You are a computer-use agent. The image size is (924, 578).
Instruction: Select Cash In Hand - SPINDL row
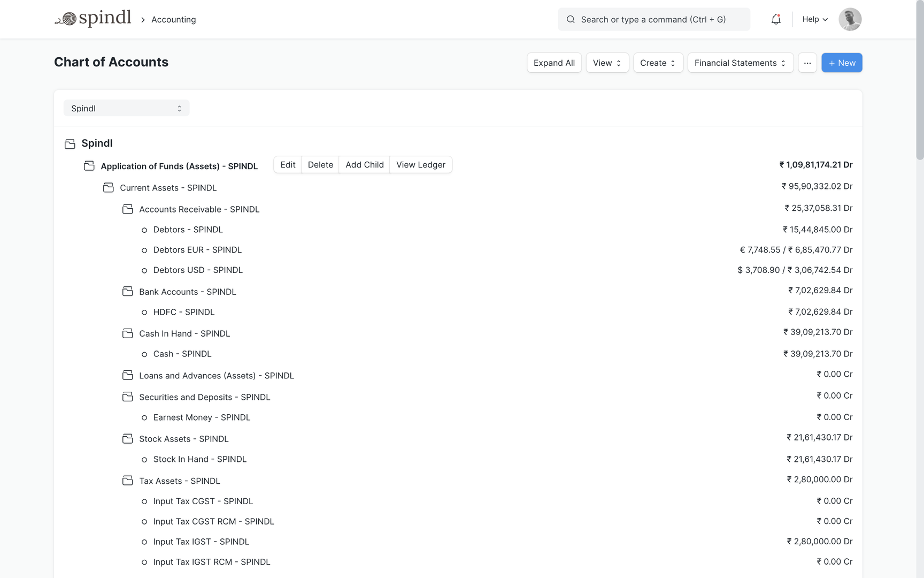(184, 333)
